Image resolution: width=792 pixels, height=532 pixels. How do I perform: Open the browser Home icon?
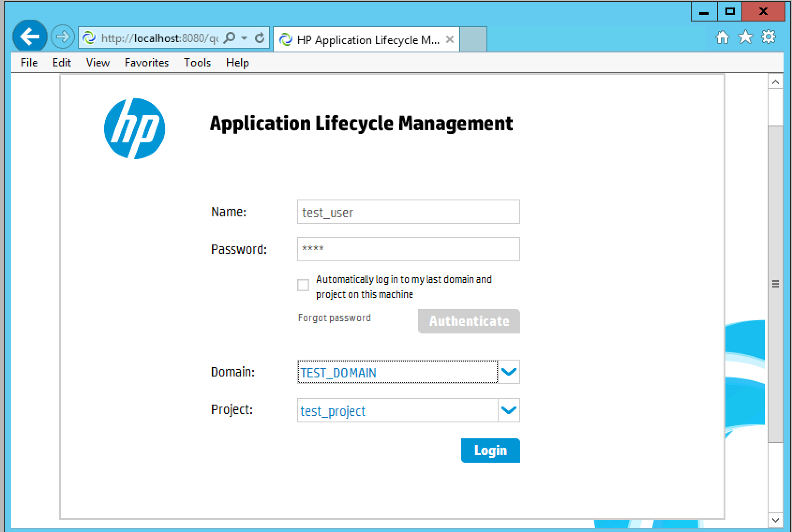(723, 37)
